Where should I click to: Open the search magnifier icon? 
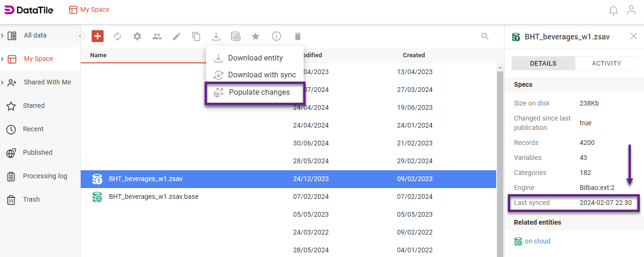[485, 36]
